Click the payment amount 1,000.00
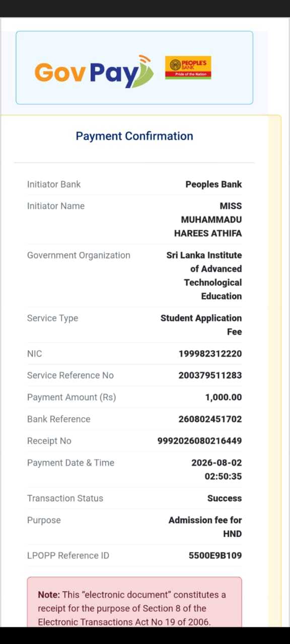290x644 pixels. pyautogui.click(x=224, y=397)
